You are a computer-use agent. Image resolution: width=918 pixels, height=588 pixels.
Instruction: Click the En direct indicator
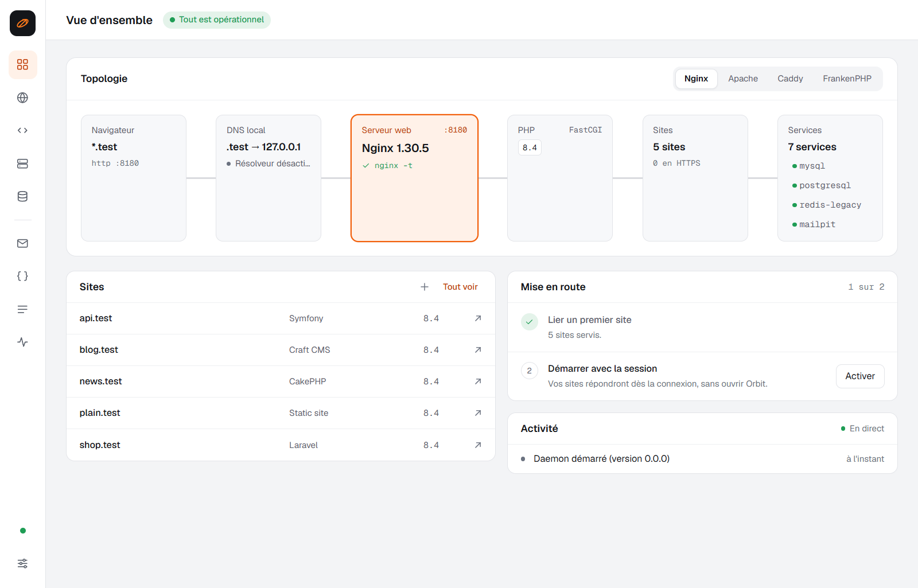point(862,429)
